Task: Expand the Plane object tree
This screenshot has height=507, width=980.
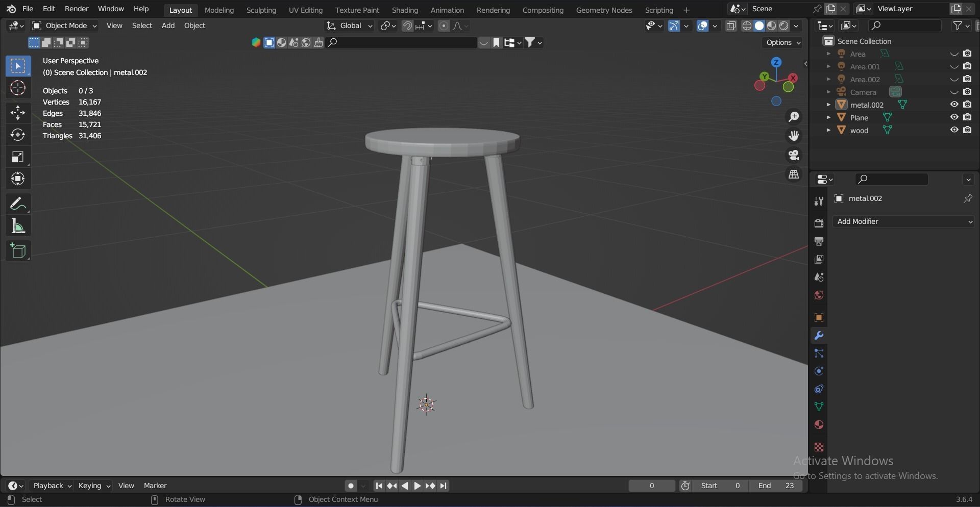Action: tap(828, 117)
